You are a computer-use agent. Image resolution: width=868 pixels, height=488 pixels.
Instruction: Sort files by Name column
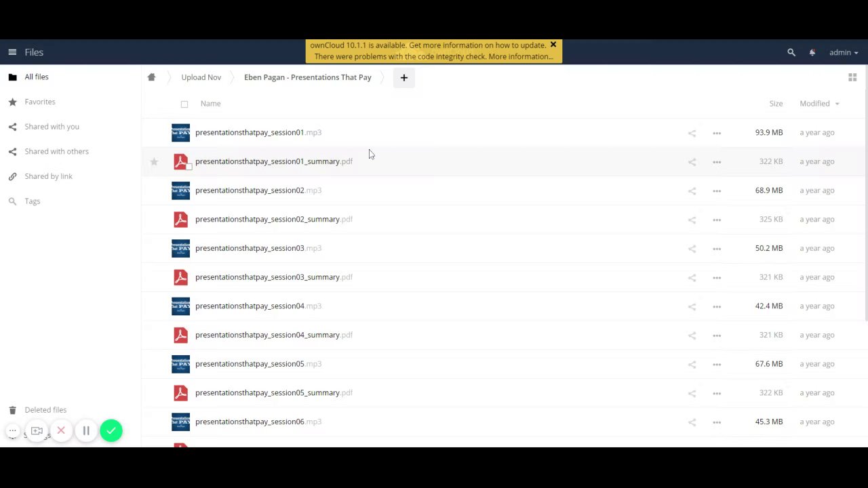click(x=210, y=104)
